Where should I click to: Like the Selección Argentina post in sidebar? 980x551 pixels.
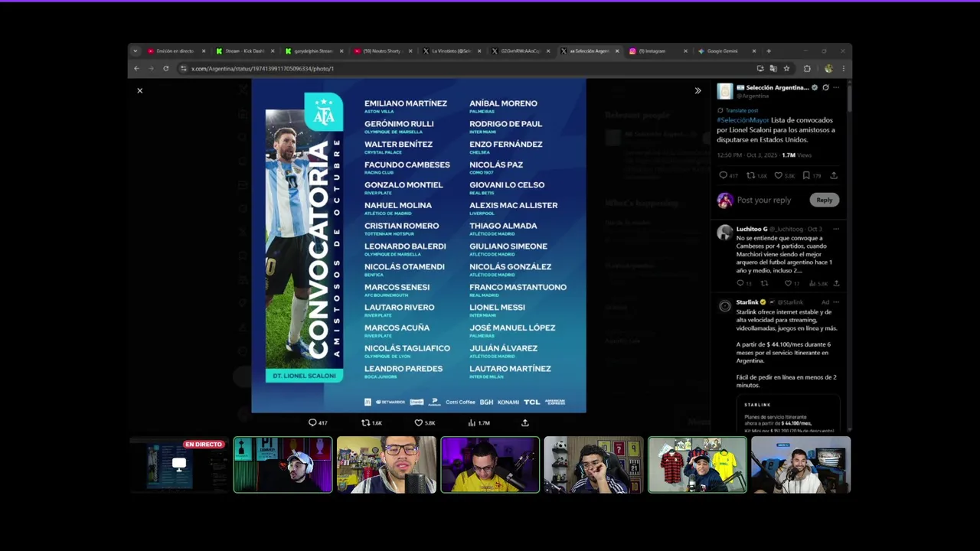pos(778,175)
